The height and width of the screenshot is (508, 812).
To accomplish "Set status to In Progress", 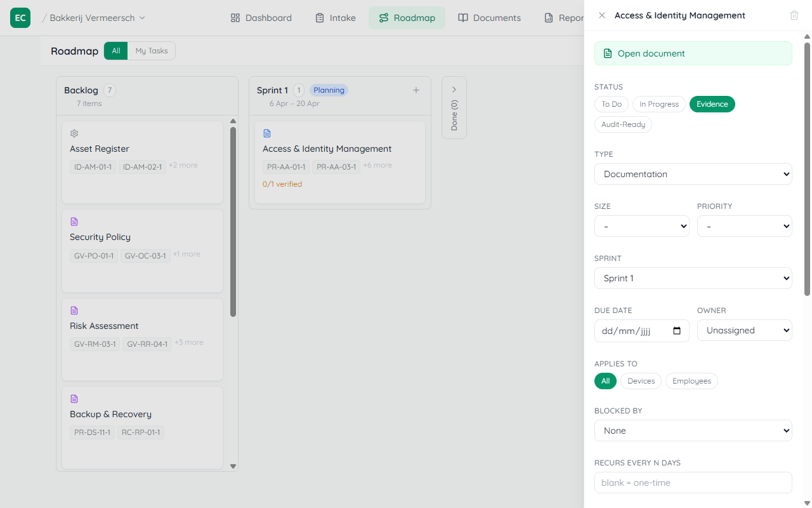I will point(658,104).
